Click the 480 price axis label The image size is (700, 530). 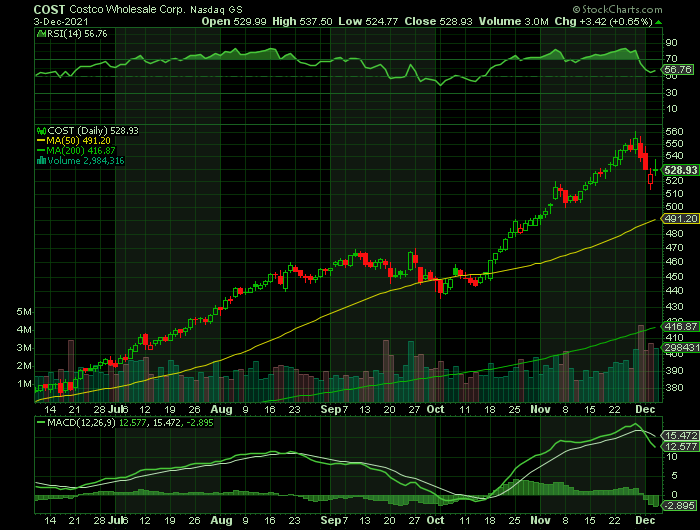click(674, 234)
